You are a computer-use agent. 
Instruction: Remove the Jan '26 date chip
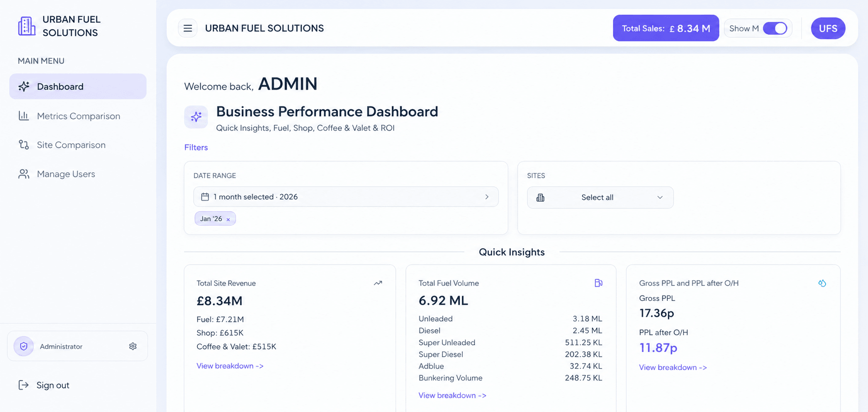click(x=228, y=219)
